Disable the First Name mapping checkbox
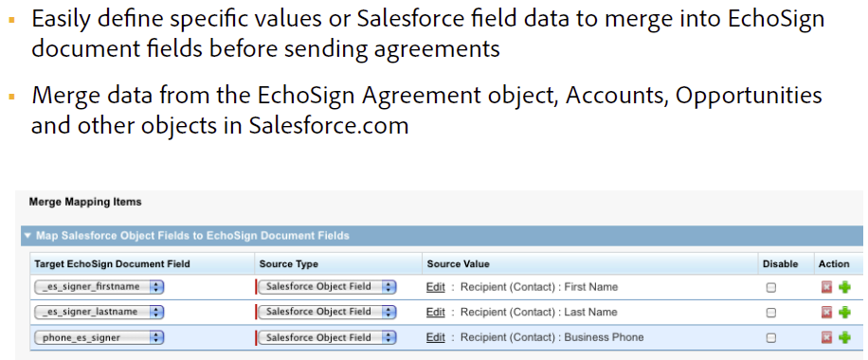This screenshot has height=360, width=868. pyautogui.click(x=770, y=287)
